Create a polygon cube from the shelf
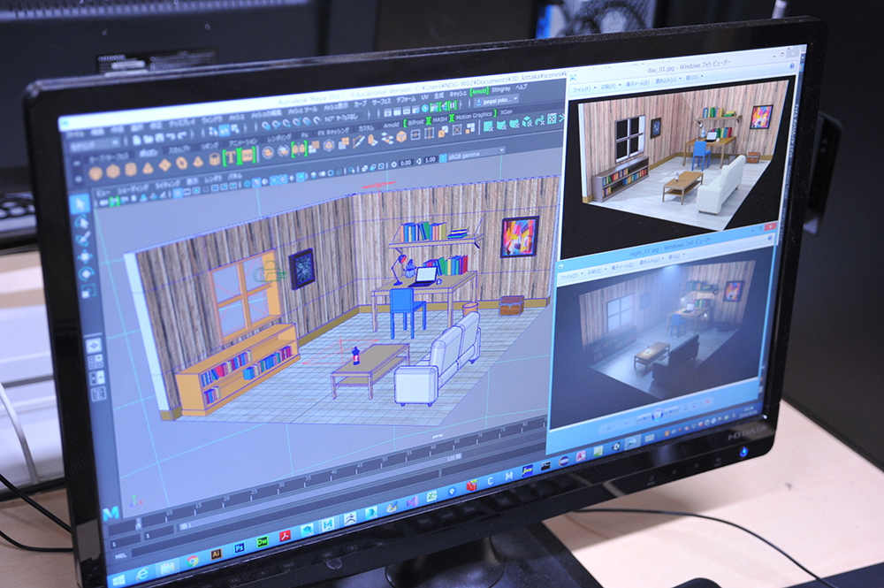 pos(113,172)
